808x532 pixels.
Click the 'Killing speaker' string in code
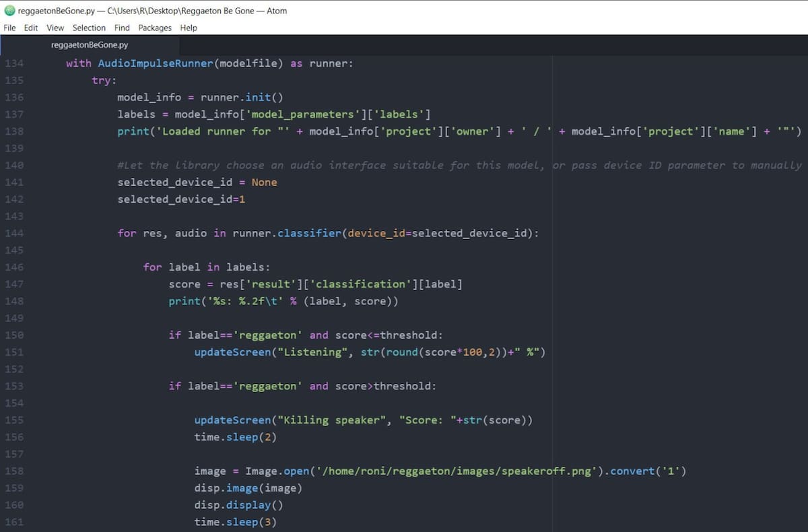coord(332,420)
